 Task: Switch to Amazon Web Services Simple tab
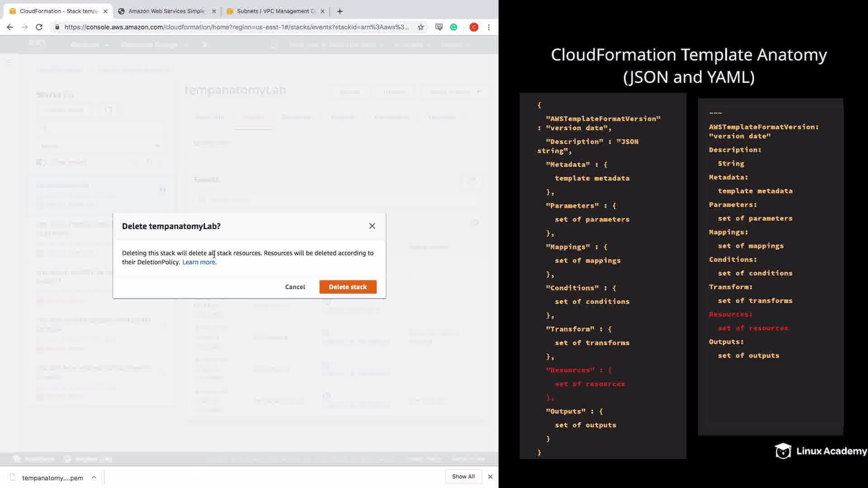(x=166, y=11)
